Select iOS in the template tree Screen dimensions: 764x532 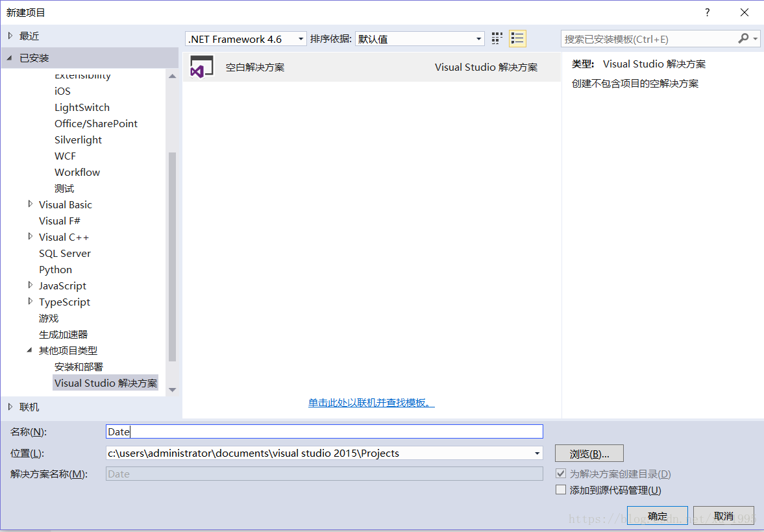point(62,91)
